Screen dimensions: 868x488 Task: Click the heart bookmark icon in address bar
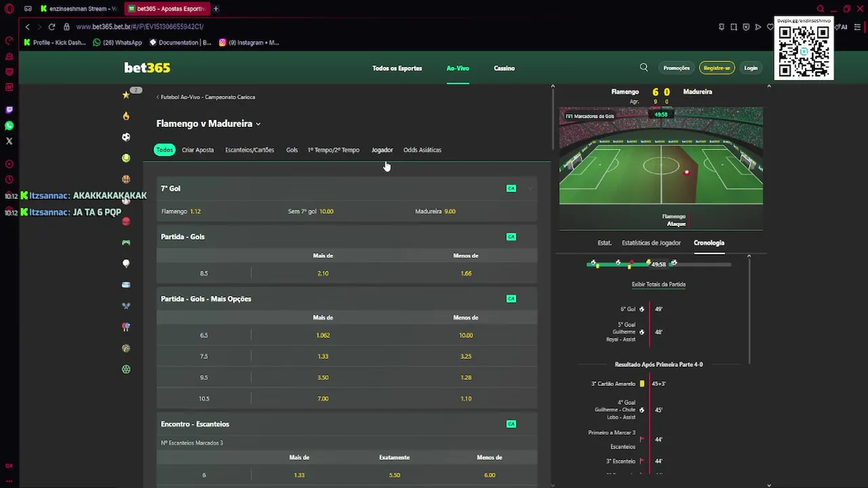point(770,27)
